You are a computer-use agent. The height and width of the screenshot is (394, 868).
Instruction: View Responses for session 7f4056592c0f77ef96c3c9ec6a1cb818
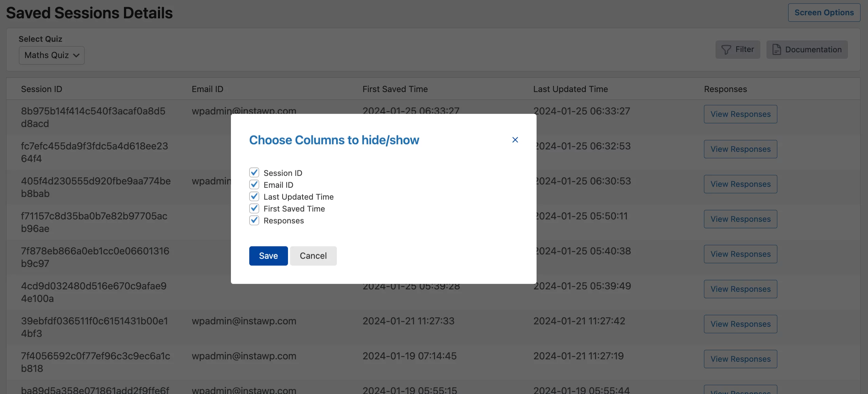click(740, 359)
